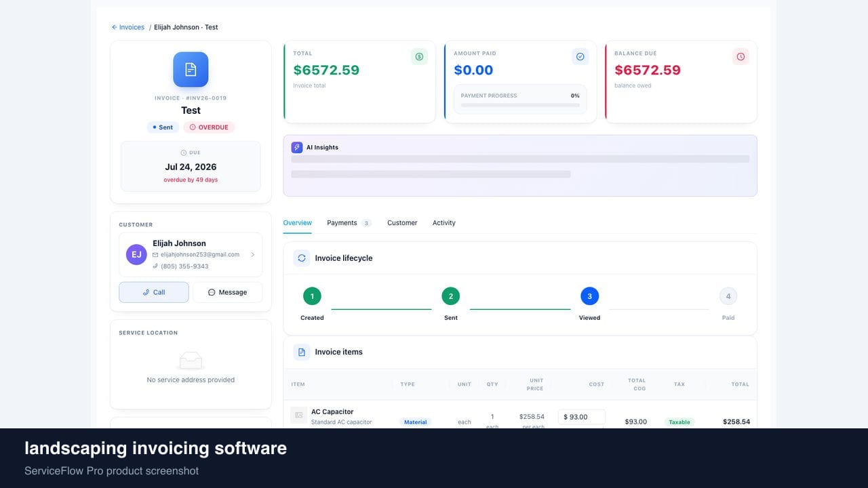
Task: Open the Activity tab
Action: [x=444, y=223]
